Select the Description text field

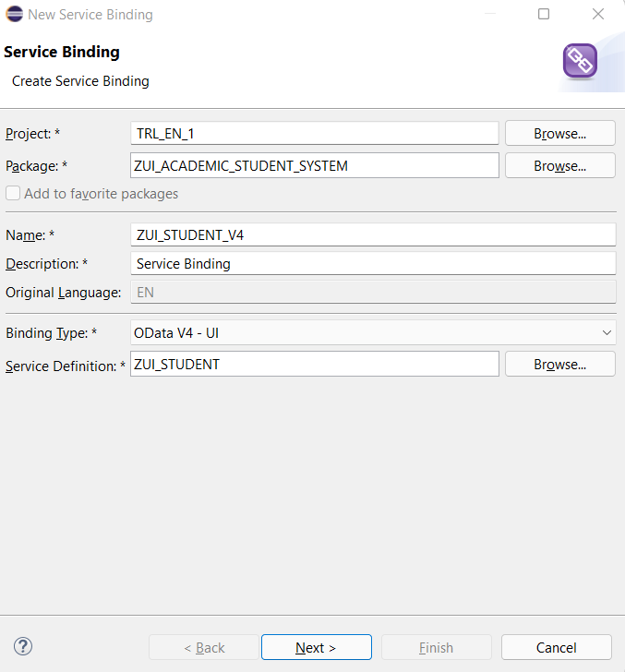tap(373, 264)
